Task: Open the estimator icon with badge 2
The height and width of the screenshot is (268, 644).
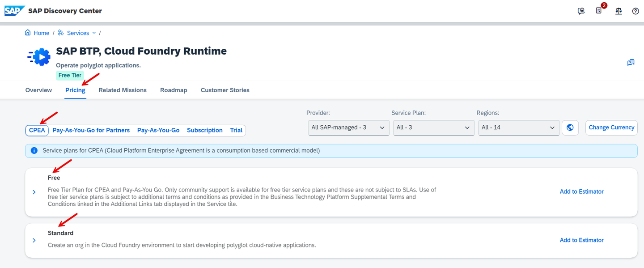Action: tap(599, 11)
